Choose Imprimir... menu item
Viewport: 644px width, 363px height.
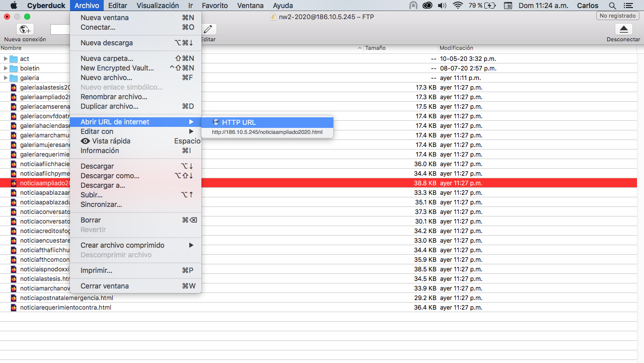pos(135,270)
